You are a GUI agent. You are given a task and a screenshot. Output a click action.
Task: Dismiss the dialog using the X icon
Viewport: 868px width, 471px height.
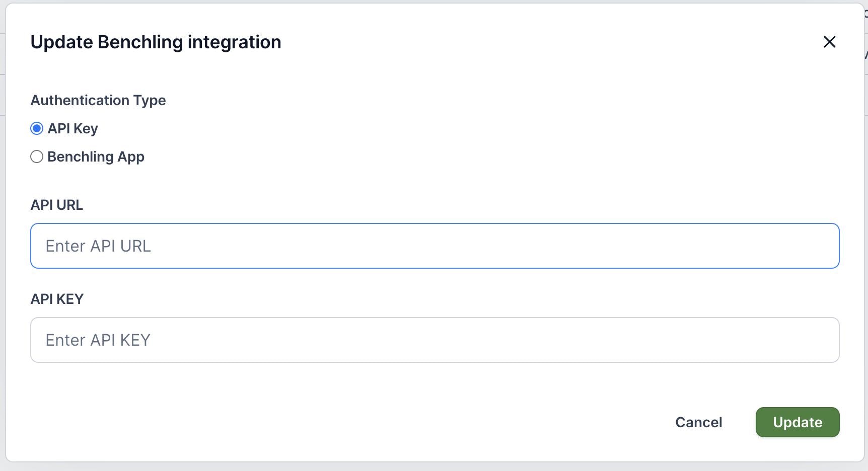pyautogui.click(x=829, y=42)
